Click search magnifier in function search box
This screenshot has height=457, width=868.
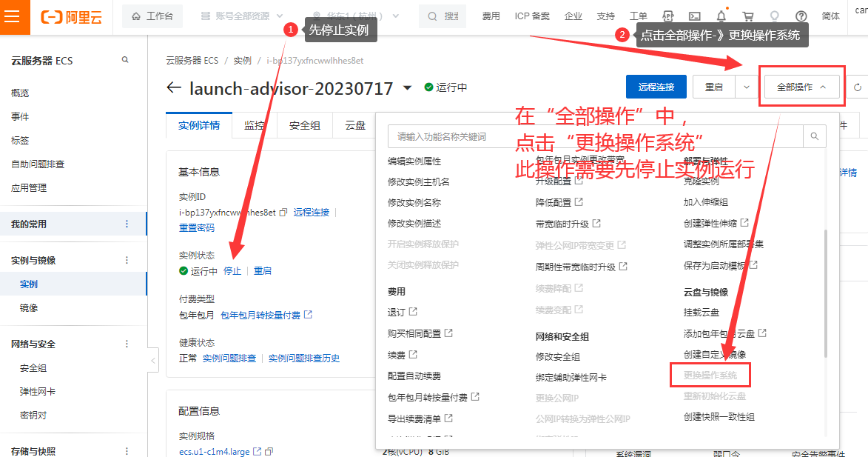(814, 136)
